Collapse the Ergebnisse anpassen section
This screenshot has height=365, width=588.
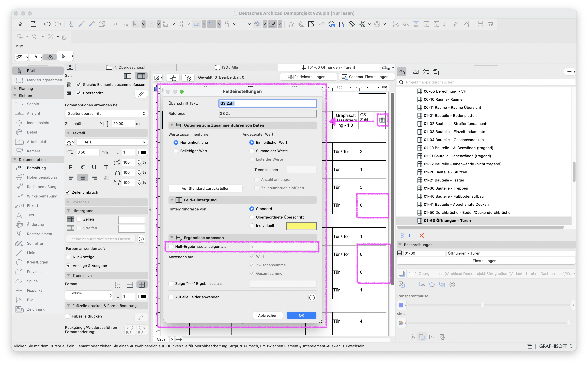[172, 238]
